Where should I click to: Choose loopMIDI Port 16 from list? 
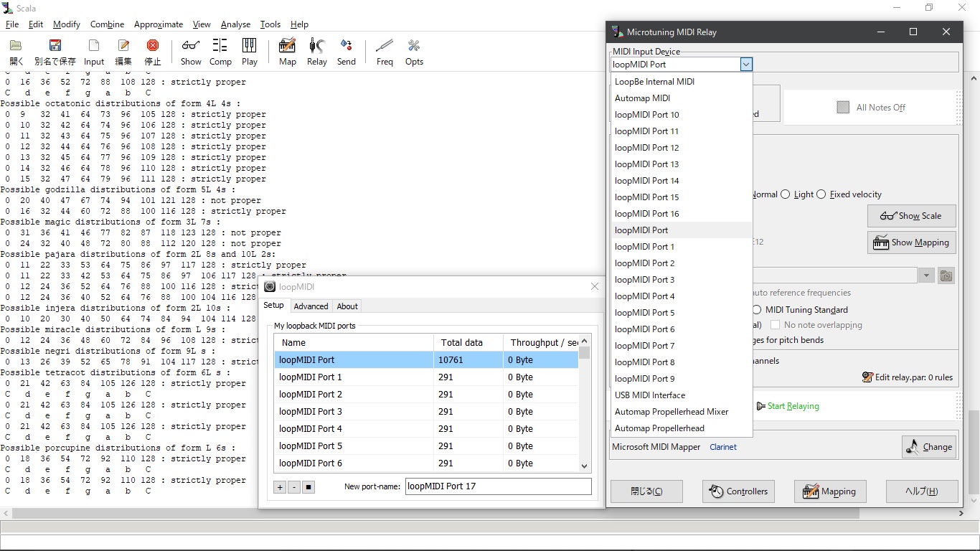[682, 214]
